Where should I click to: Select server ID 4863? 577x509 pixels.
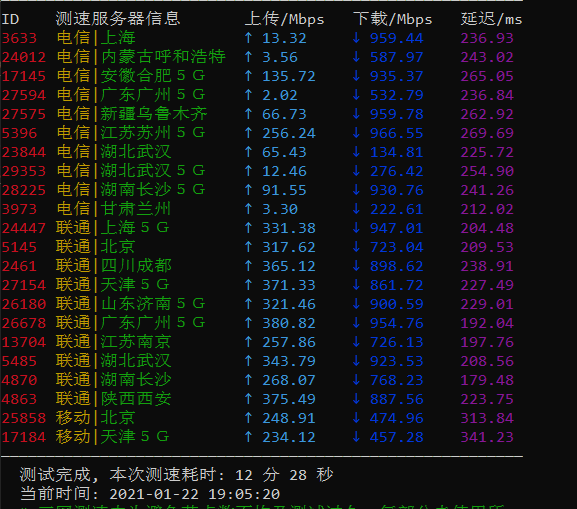19,399
